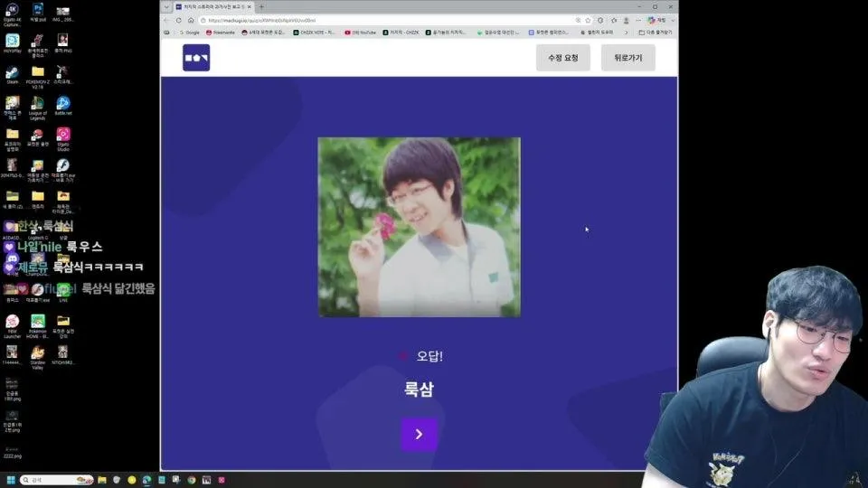868x488 pixels.
Task: Click the pink taskbar icon
Action: 222,480
